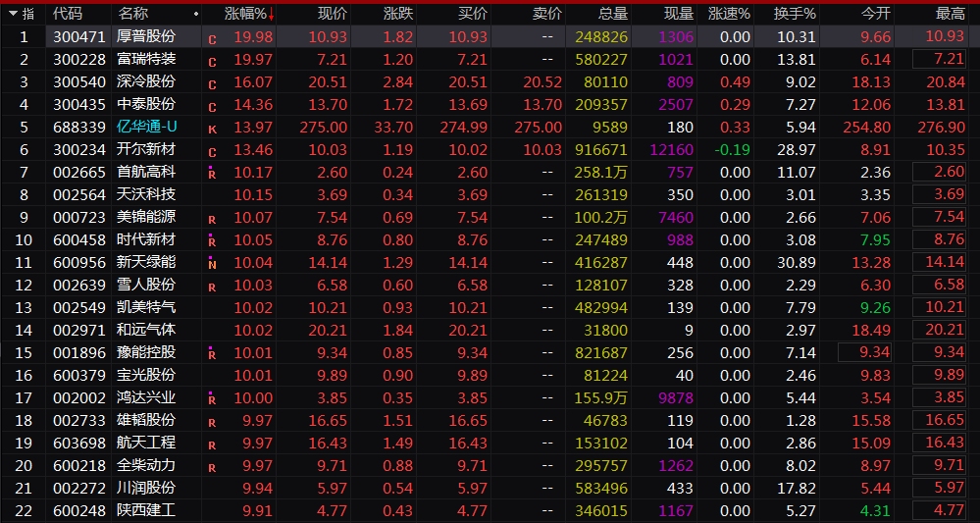Click the N badge beside 新天绿能
This screenshot has height=523, width=980.
point(212,264)
